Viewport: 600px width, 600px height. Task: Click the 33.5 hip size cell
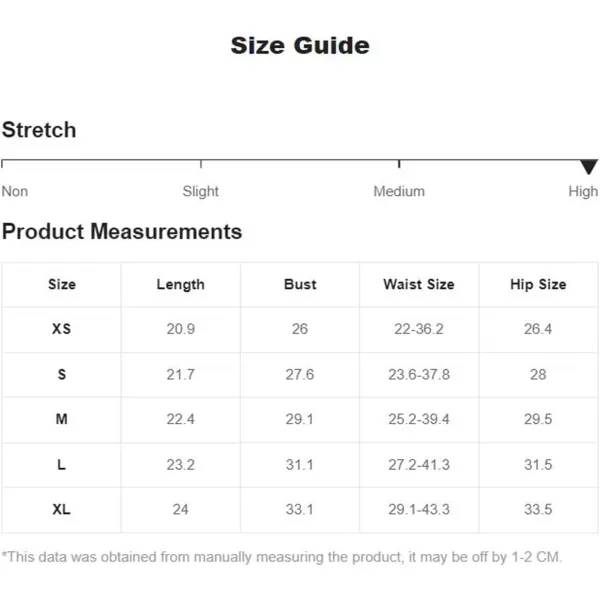pyautogui.click(x=538, y=509)
